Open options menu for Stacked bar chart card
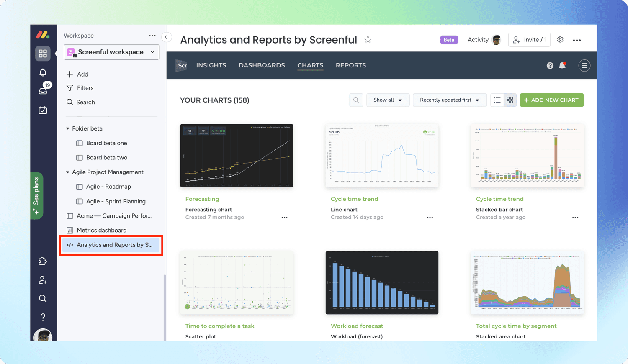Image resolution: width=628 pixels, height=364 pixels. pos(575,218)
